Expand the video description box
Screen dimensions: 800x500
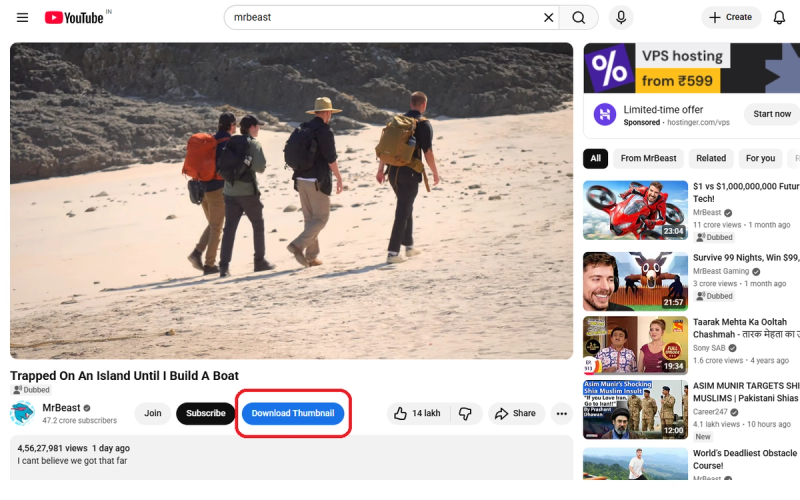click(x=291, y=458)
